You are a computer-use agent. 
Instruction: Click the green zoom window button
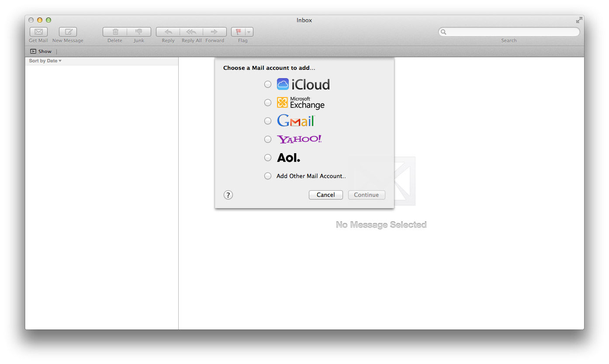tap(48, 20)
